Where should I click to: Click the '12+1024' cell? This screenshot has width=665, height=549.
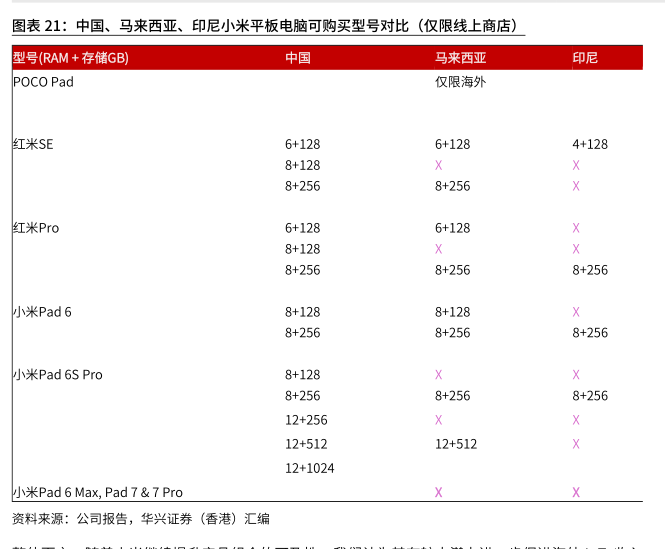pyautogui.click(x=310, y=468)
